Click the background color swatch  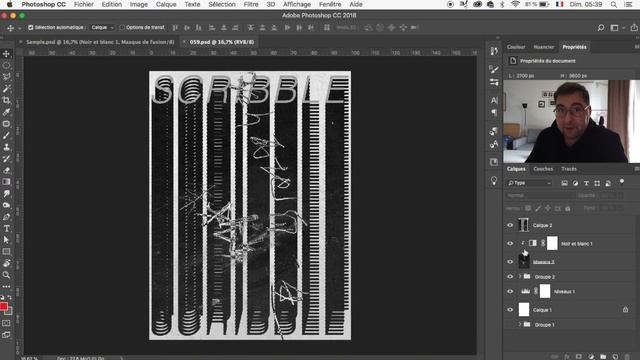pyautogui.click(x=9, y=311)
